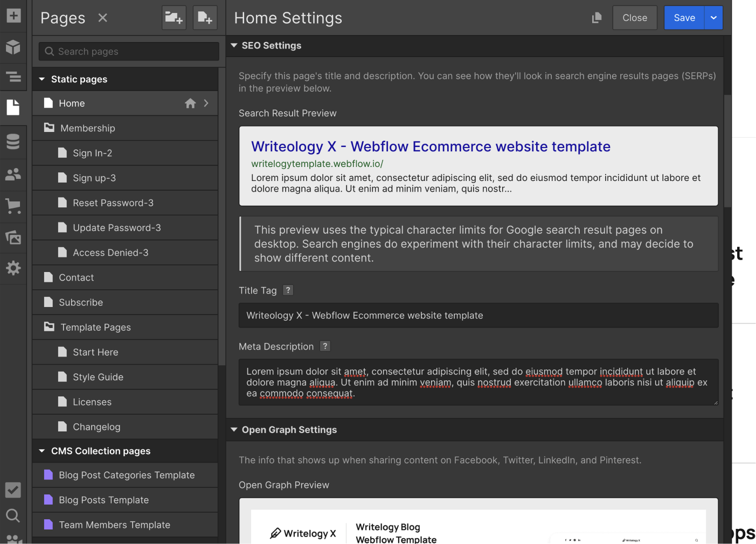Screen dimensions: 756x544
Task: Select the Home page row
Action: [x=125, y=103]
